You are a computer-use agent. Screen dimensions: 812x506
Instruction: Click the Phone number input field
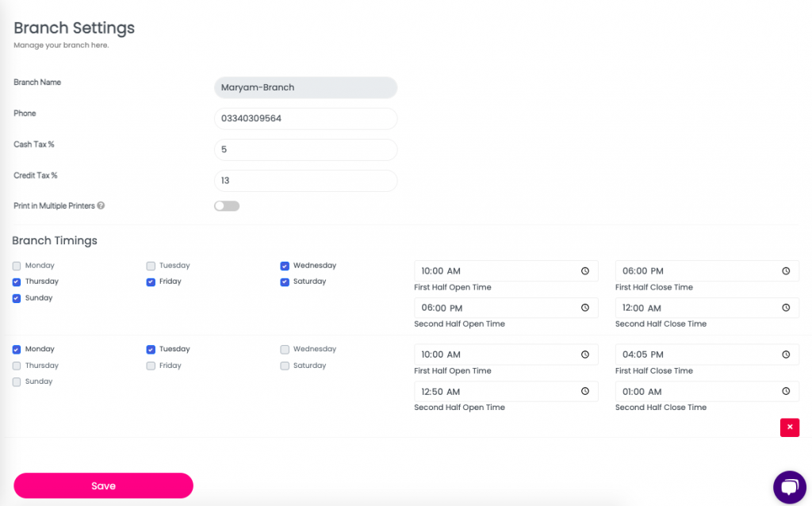tap(305, 118)
